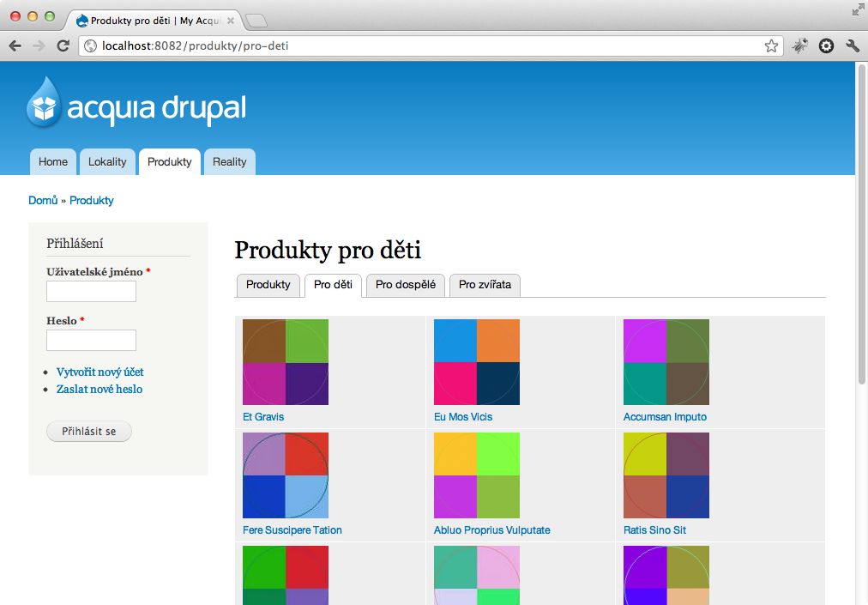Open a new browser tab
Image resolution: width=868 pixels, height=605 pixels.
256,20
